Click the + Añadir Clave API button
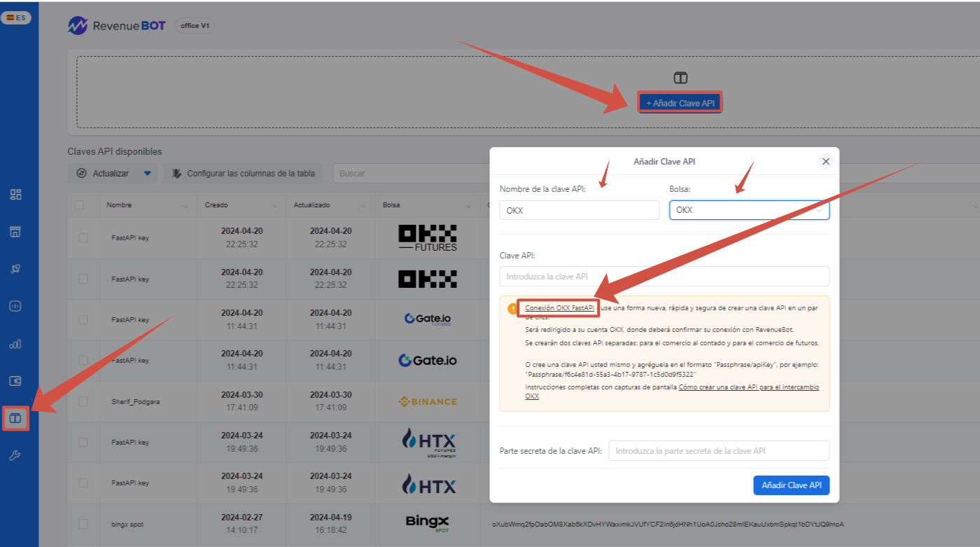980x547 pixels. point(680,103)
